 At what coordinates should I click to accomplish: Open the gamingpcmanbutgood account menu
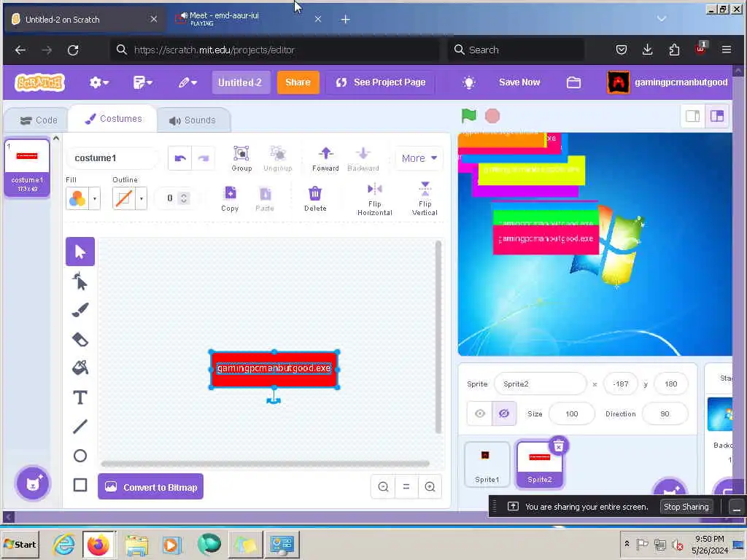click(x=668, y=82)
